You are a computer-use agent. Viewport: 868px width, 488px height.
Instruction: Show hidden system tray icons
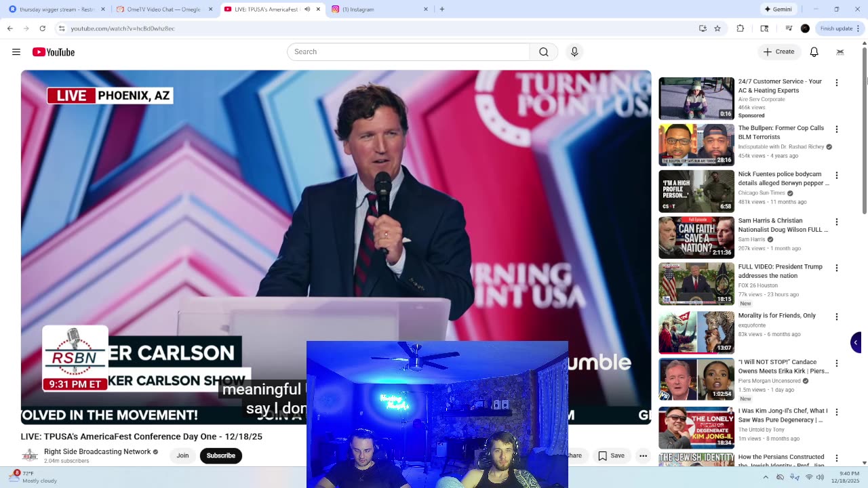pyautogui.click(x=766, y=477)
